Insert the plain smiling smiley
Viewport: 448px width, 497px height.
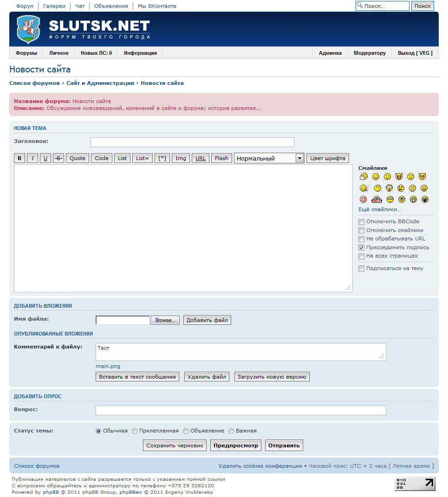tap(376, 176)
